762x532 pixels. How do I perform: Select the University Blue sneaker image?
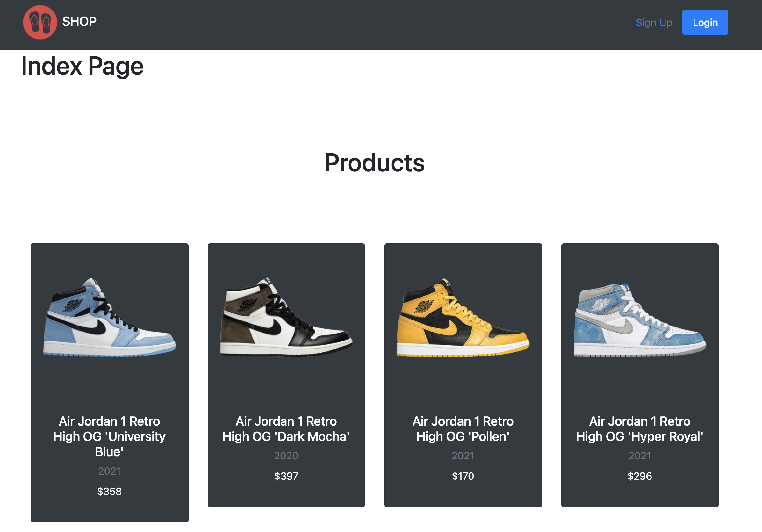point(110,317)
